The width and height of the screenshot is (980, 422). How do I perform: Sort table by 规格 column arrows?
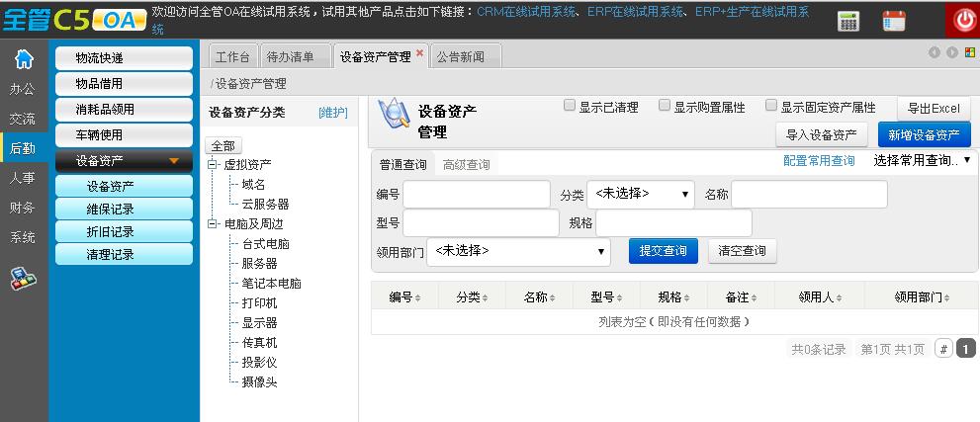(x=687, y=298)
